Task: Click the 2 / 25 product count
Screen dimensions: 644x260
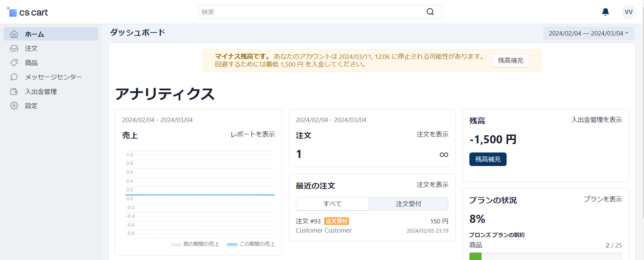Action: (x=614, y=245)
